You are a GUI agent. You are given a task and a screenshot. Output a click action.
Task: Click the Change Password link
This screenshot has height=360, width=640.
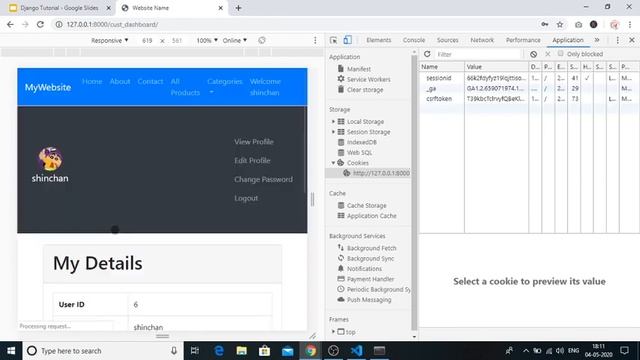click(263, 179)
